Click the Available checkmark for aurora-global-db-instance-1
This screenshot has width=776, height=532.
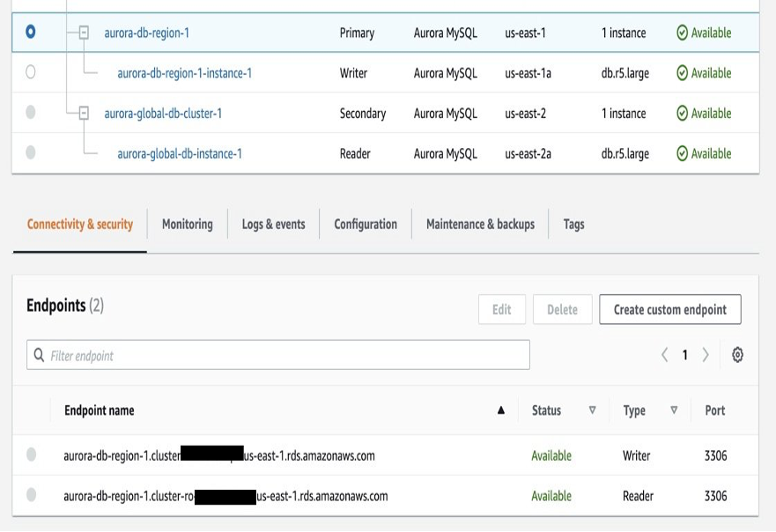(x=682, y=153)
